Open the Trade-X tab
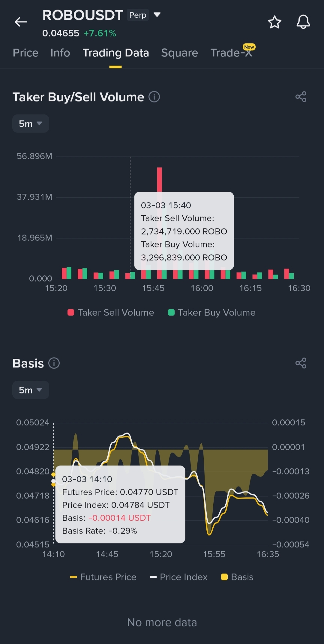 231,53
